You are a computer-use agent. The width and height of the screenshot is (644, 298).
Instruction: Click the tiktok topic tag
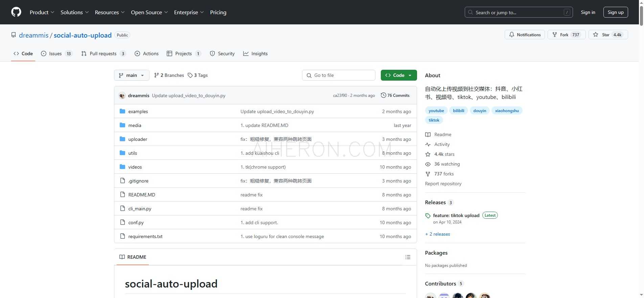point(434,120)
